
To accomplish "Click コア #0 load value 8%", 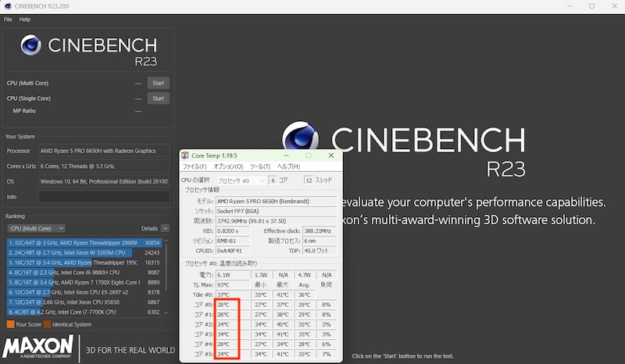I will click(x=326, y=305).
